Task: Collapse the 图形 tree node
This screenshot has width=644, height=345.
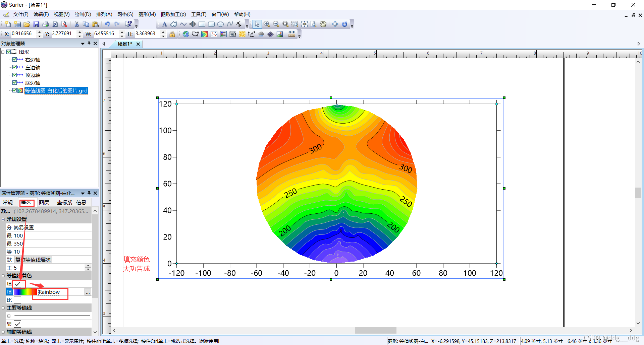Action: point(3,52)
